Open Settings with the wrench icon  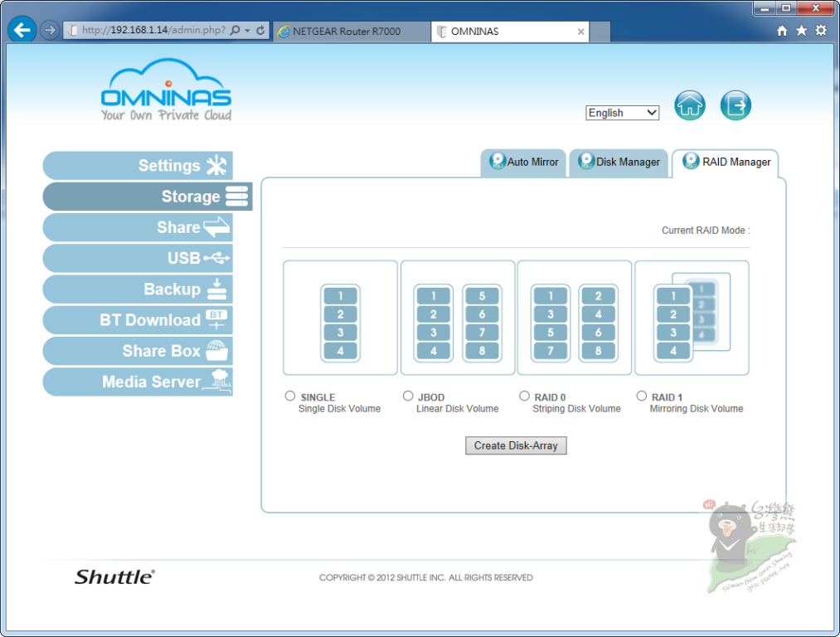pos(217,166)
